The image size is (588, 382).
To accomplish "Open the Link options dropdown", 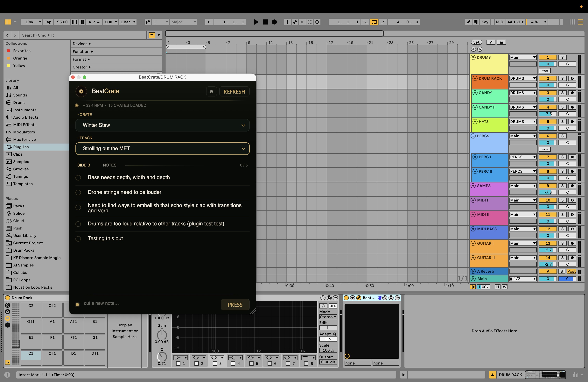I will point(31,22).
